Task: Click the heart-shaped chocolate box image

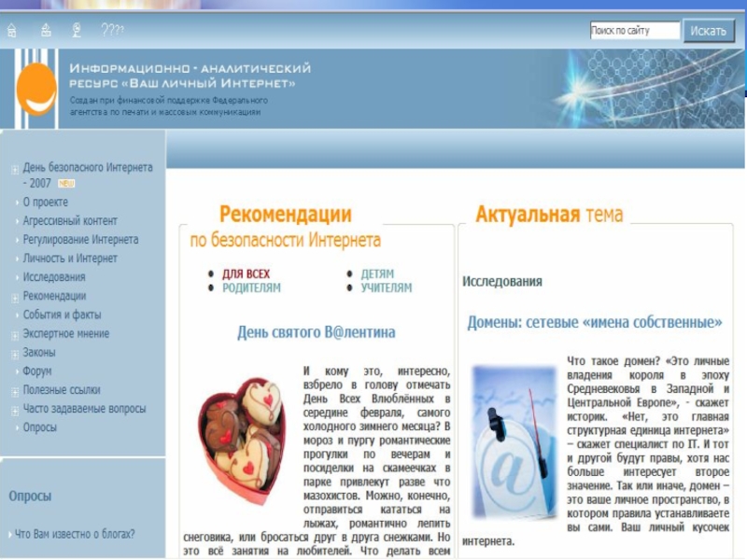Action: (241, 435)
